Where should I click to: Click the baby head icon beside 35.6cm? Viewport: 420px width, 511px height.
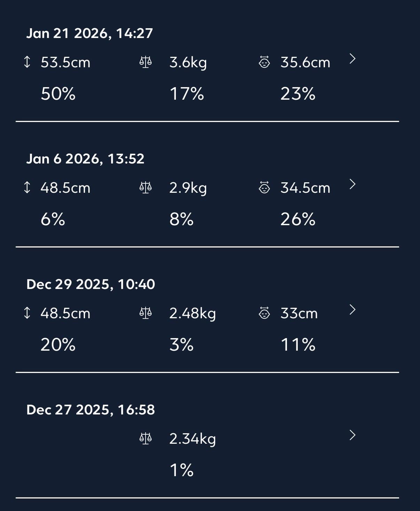pos(264,62)
